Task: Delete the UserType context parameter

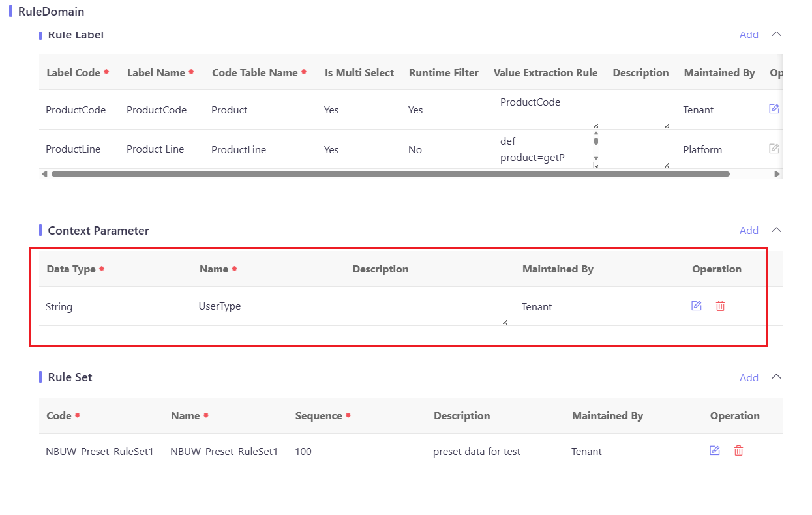Action: click(720, 306)
